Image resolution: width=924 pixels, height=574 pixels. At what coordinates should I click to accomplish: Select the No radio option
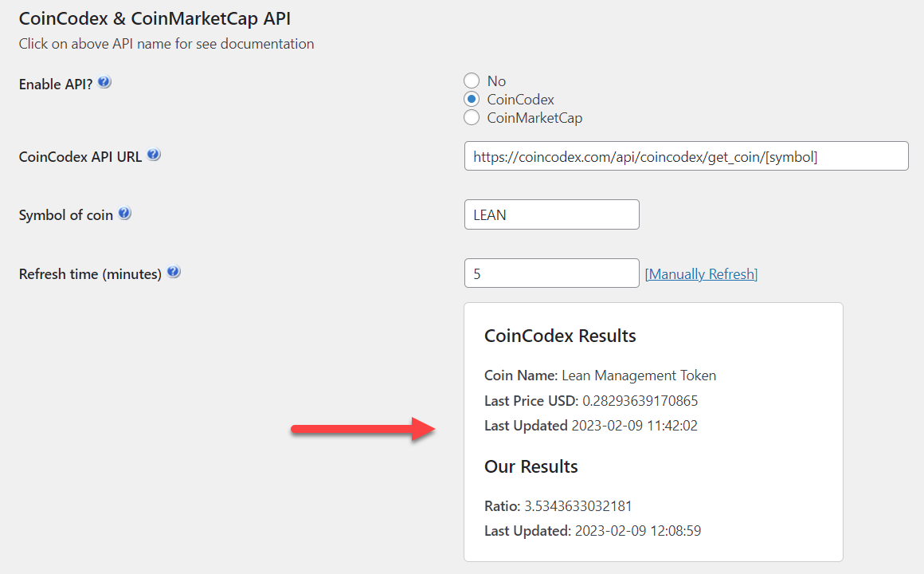pos(472,81)
